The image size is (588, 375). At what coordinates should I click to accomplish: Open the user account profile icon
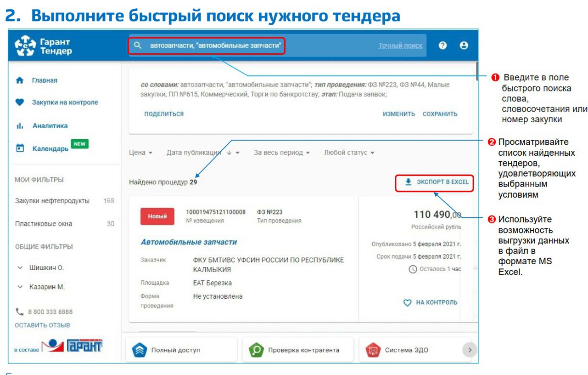click(x=464, y=45)
